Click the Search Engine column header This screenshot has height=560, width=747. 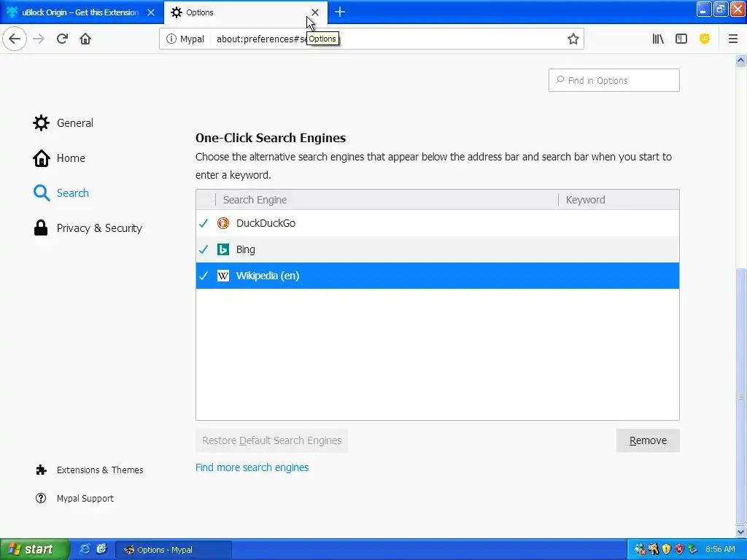tap(387, 200)
